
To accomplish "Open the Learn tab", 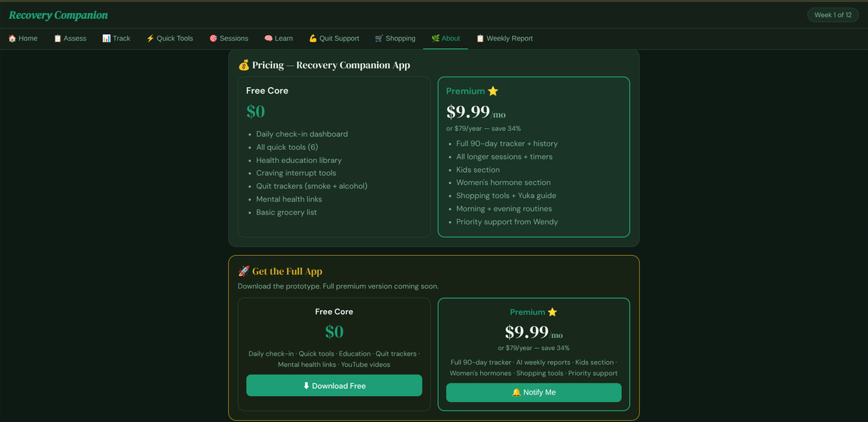I will 283,39.
